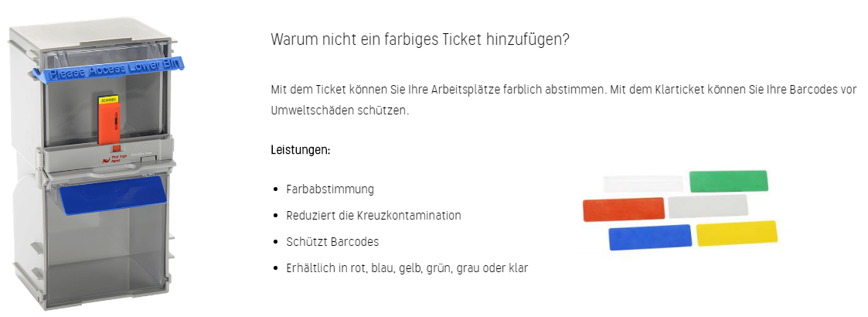Click the green ticket swatch
868x317 pixels.
(x=729, y=181)
